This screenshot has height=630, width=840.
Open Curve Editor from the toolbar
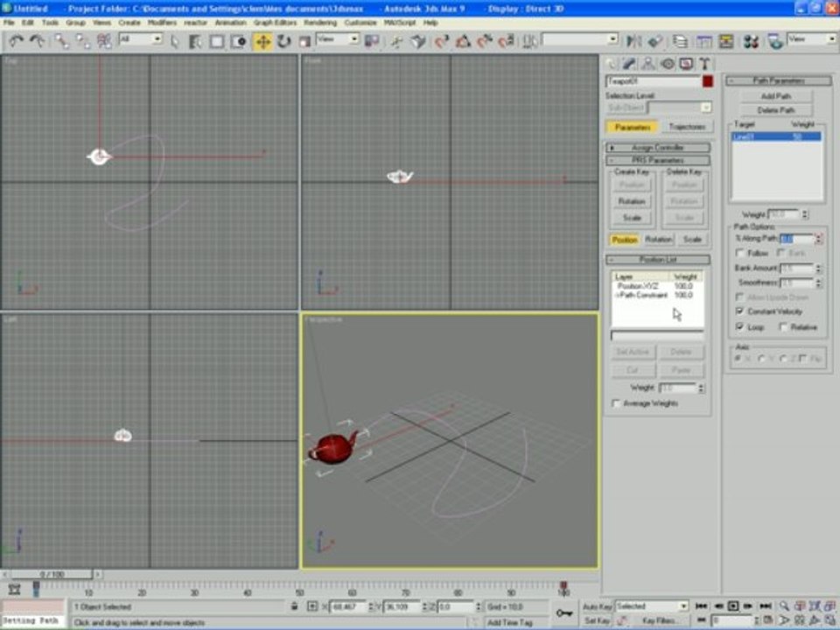(703, 41)
